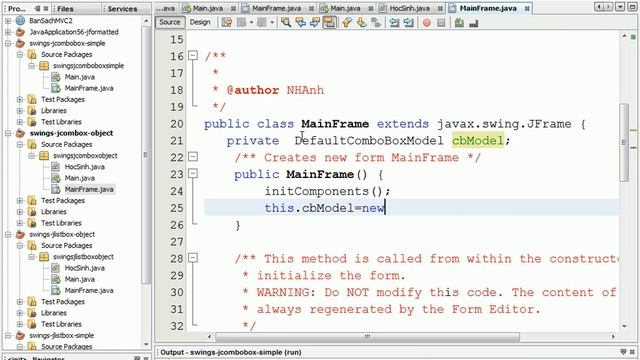Switch editor to Design view
Screen dimensions: 640x360
[200, 22]
